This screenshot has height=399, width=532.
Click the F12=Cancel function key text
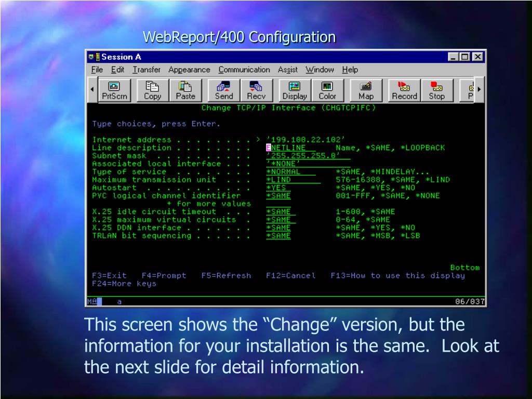pyautogui.click(x=291, y=275)
